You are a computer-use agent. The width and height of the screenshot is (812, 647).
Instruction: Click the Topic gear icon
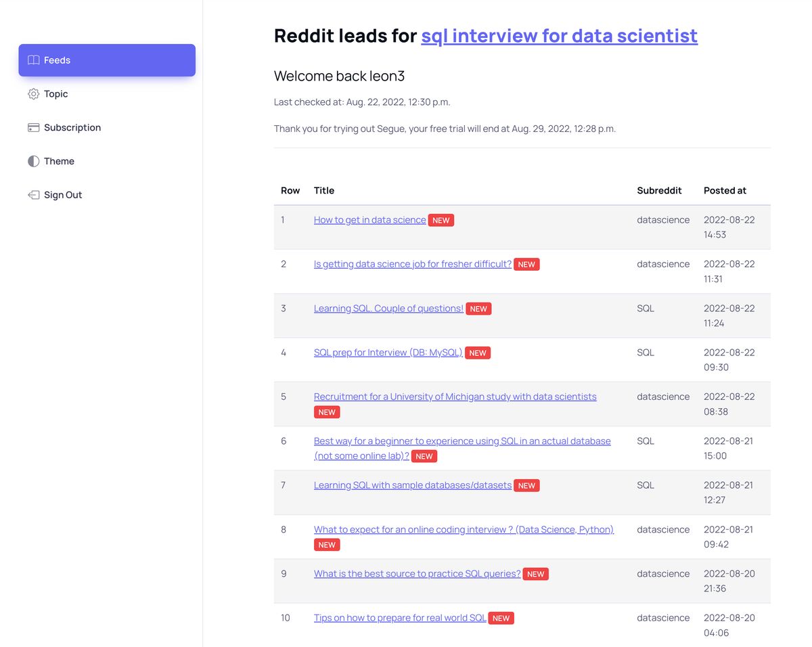pos(33,94)
